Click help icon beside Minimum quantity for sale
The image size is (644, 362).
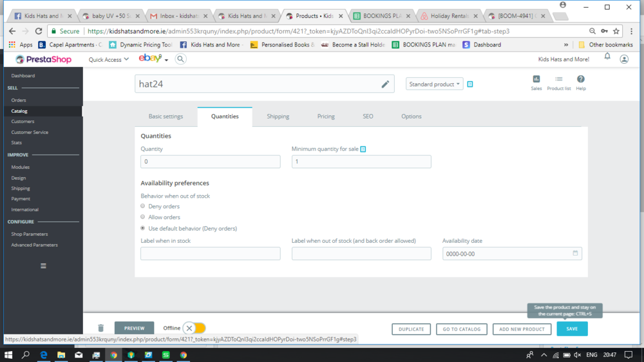coord(363,149)
